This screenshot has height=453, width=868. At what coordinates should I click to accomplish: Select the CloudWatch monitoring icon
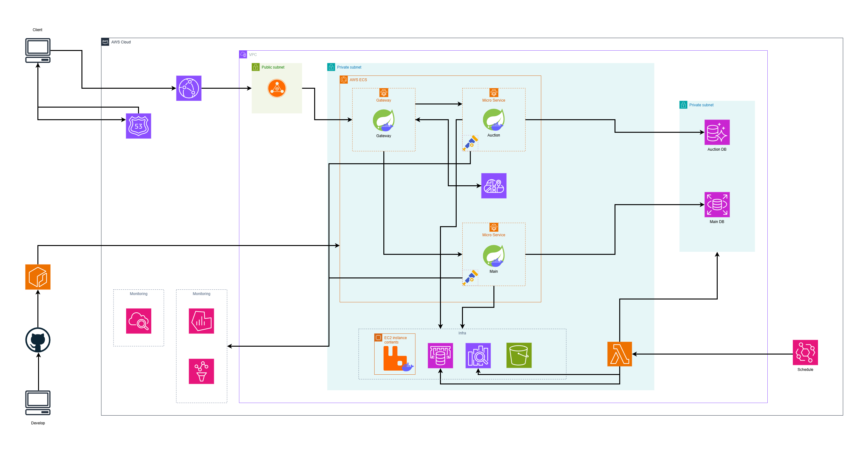[x=138, y=321]
